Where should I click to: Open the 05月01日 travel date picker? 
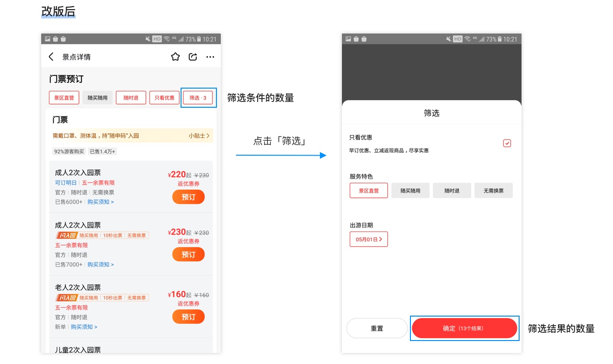click(368, 239)
